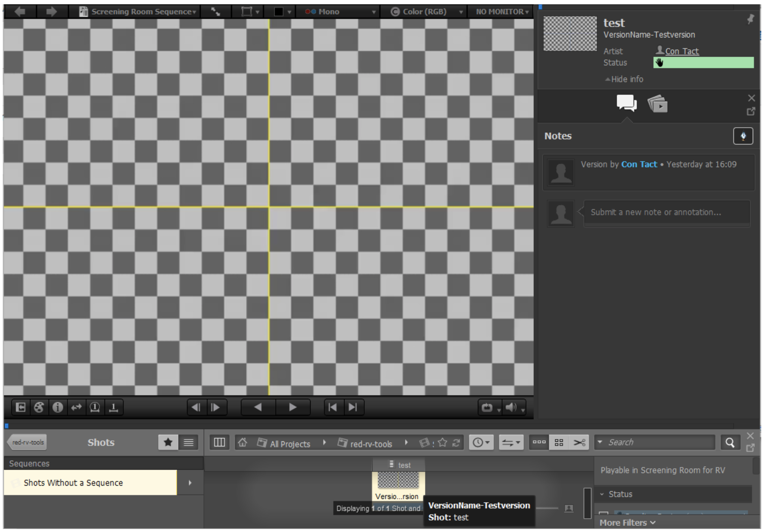Screen dimensions: 763x532
Task: Open More Filters
Action: point(628,523)
